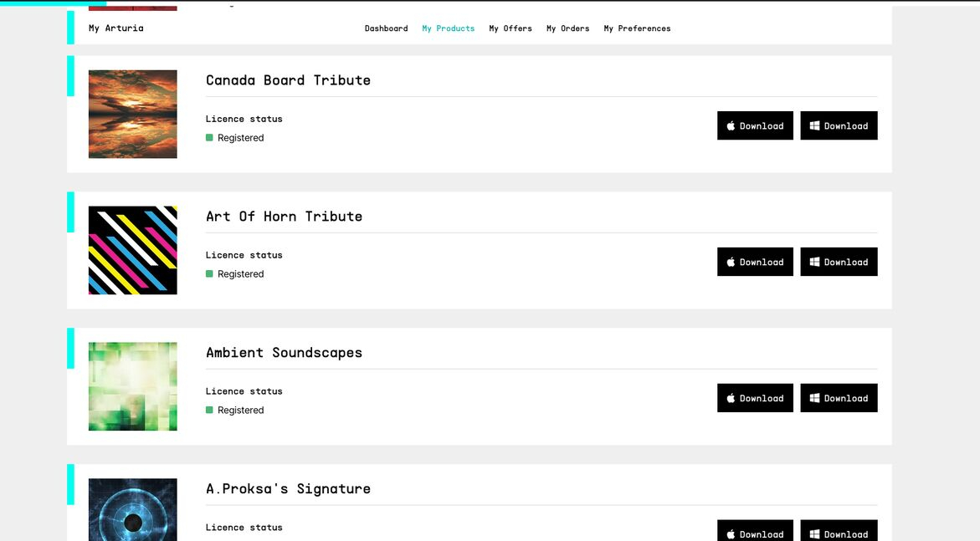This screenshot has height=541, width=980.
Task: Switch to My Preferences
Action: [637, 28]
